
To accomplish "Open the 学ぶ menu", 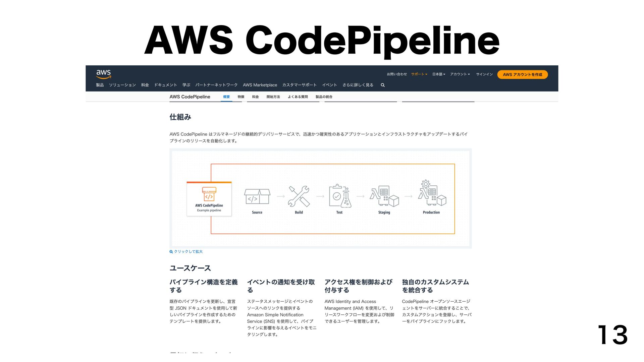I will click(x=186, y=85).
